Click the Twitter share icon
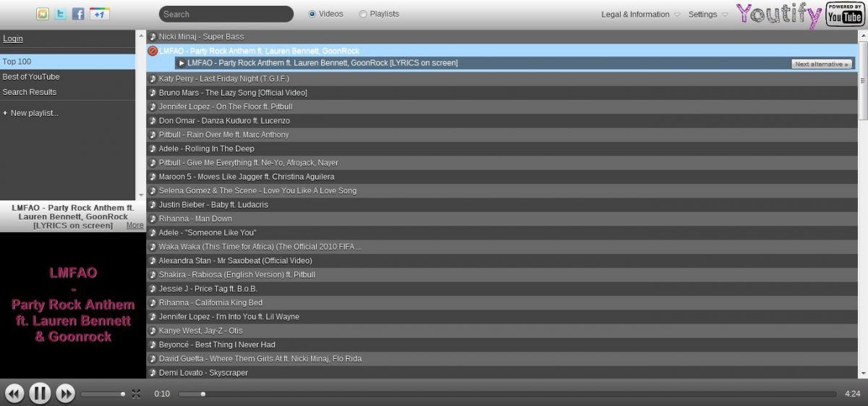The height and width of the screenshot is (406, 868). coord(61,14)
